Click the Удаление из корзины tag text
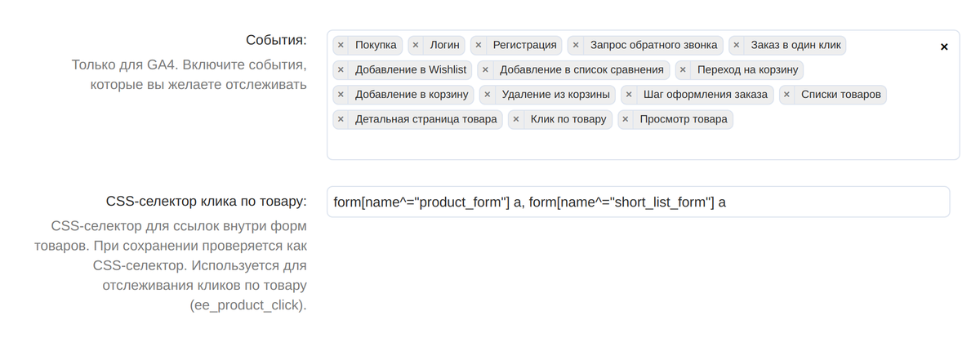Viewport: 980px width, 360px height. pos(555,94)
